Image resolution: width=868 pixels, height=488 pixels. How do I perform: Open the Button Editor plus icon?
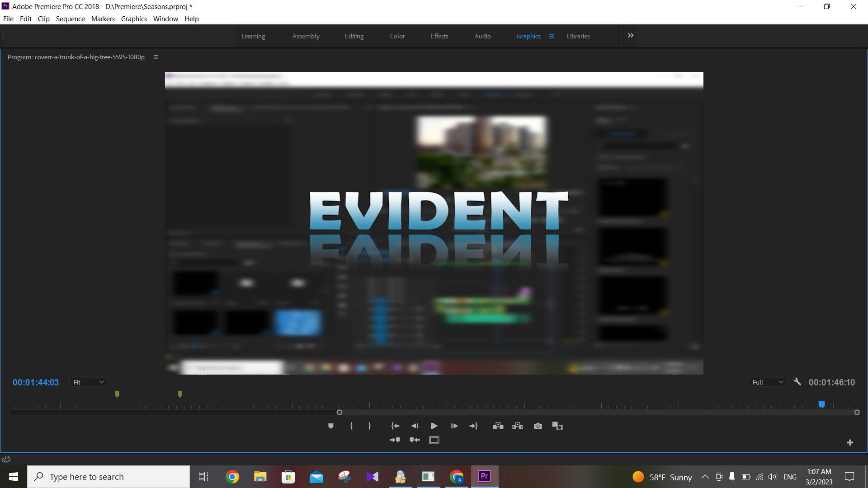point(850,443)
